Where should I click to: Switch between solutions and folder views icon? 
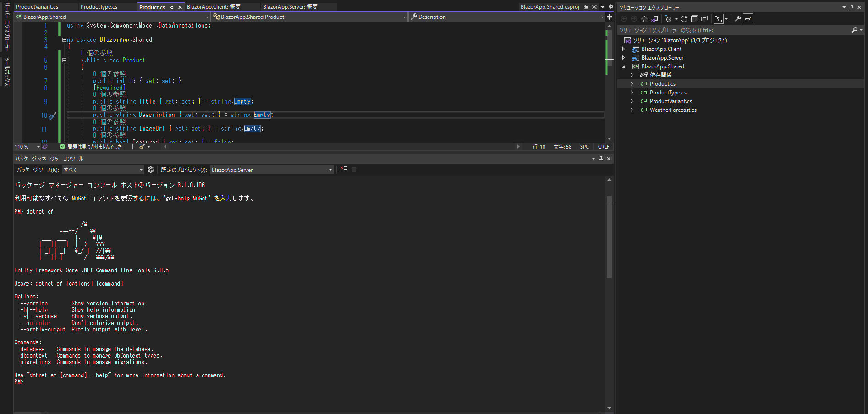pyautogui.click(x=654, y=19)
